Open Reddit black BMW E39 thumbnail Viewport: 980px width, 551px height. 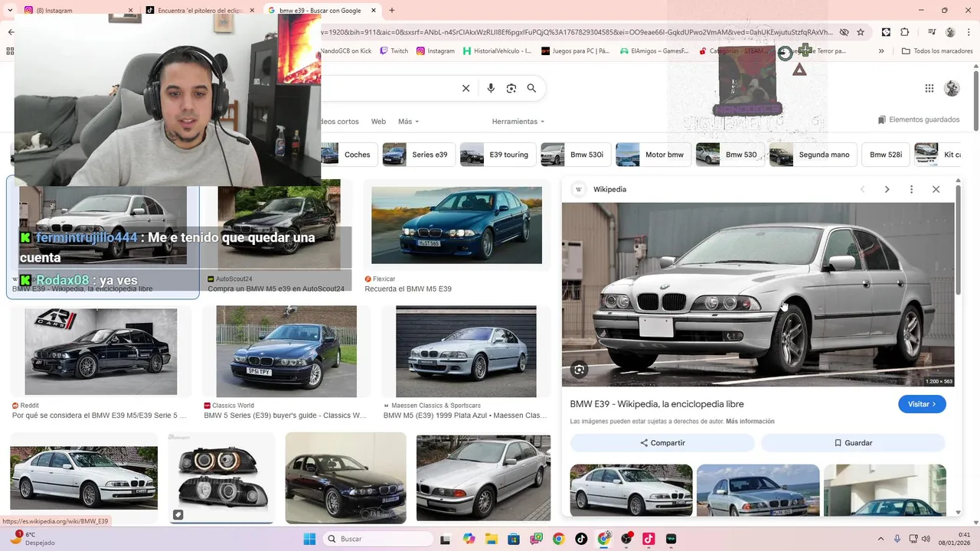point(101,352)
